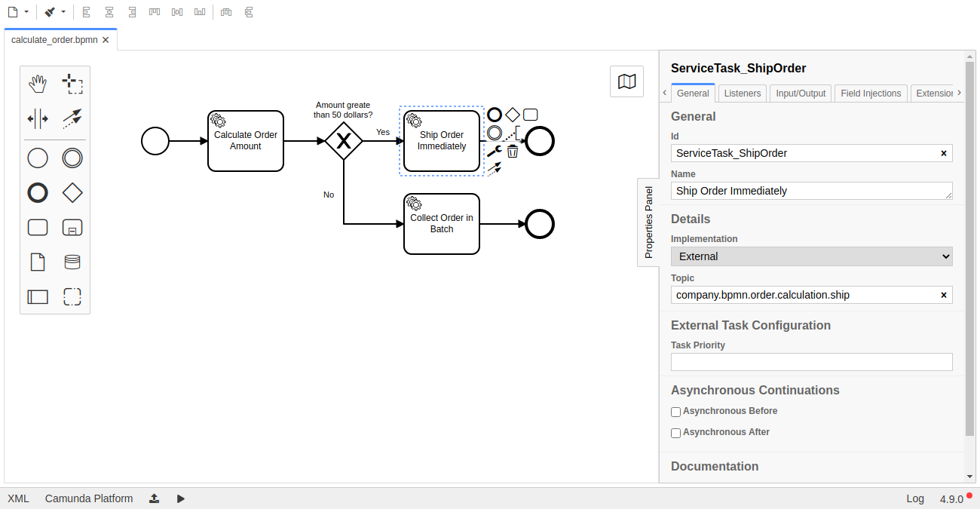Create a Gateway element from the palette
This screenshot has width=980, height=509.
click(x=72, y=192)
